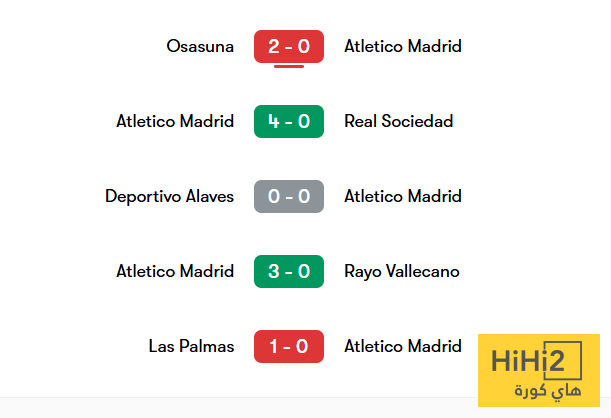
Task: Click the Arabic text under HiHi2 logo
Action: tap(547, 391)
